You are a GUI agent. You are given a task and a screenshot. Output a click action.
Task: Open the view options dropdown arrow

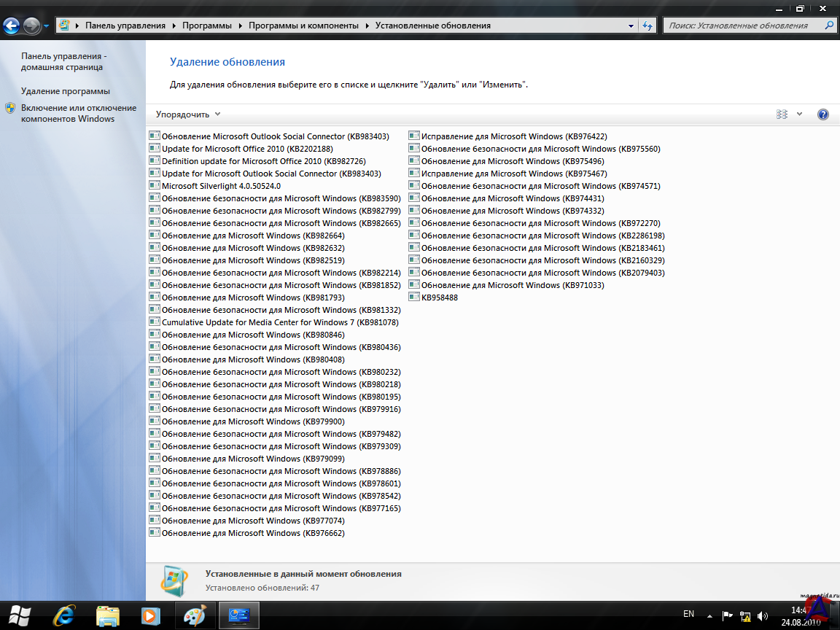coord(799,114)
